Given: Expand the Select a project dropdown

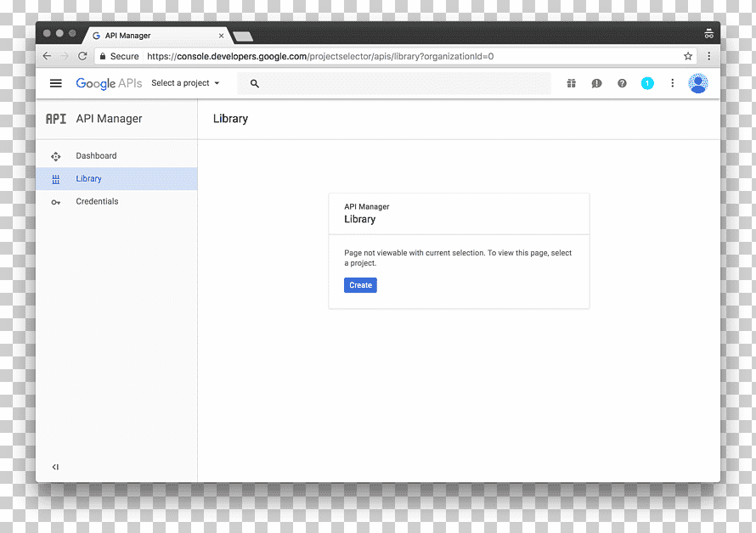Looking at the screenshot, I should (x=186, y=83).
